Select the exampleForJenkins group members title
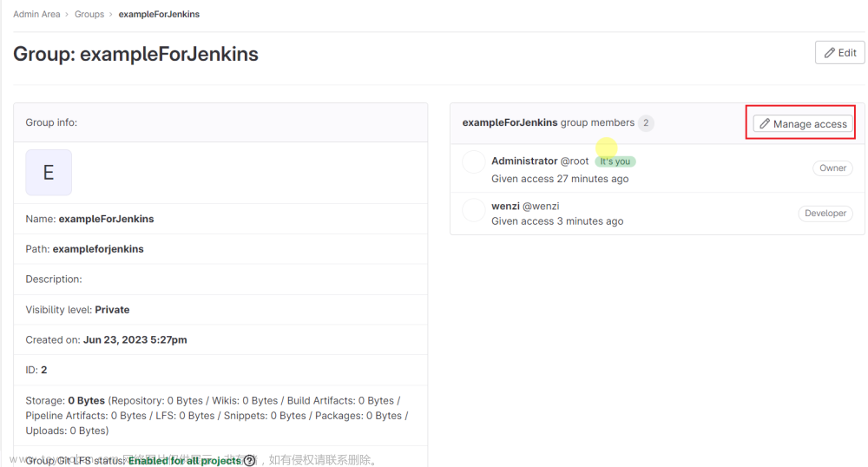The height and width of the screenshot is (467, 868). pos(548,123)
